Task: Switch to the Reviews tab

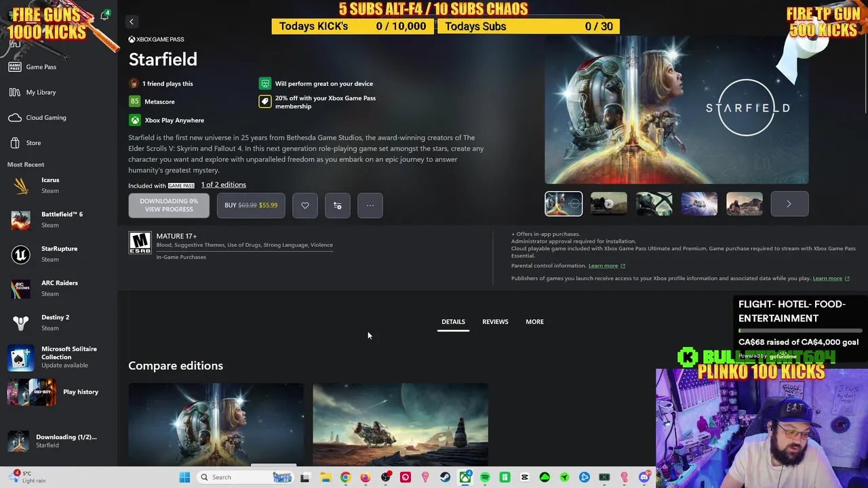Action: 495,322
